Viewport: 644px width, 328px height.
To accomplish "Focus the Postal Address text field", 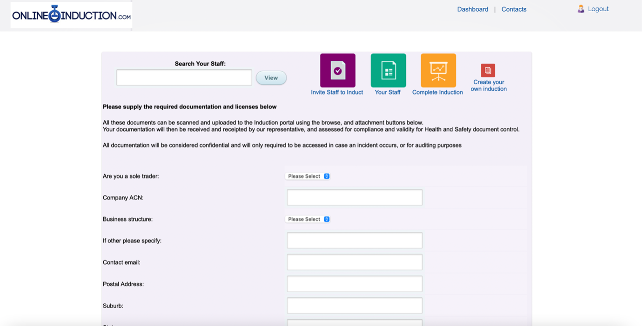I will pos(355,284).
